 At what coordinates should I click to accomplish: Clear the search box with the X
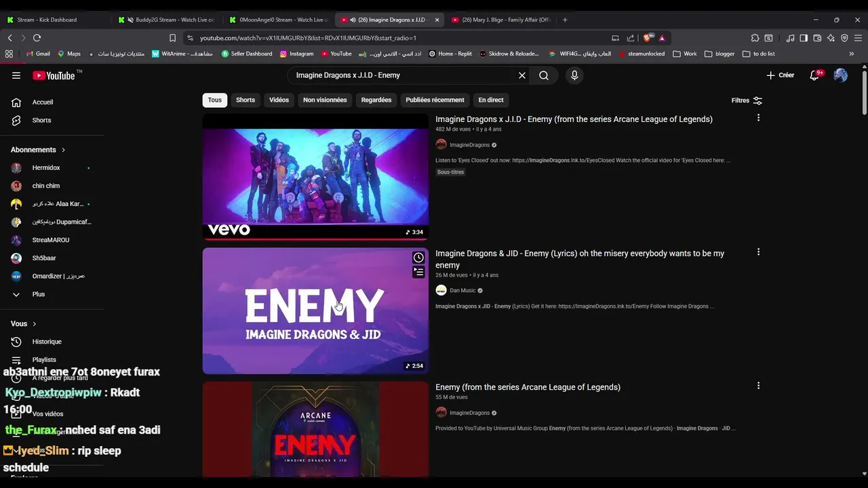point(522,75)
